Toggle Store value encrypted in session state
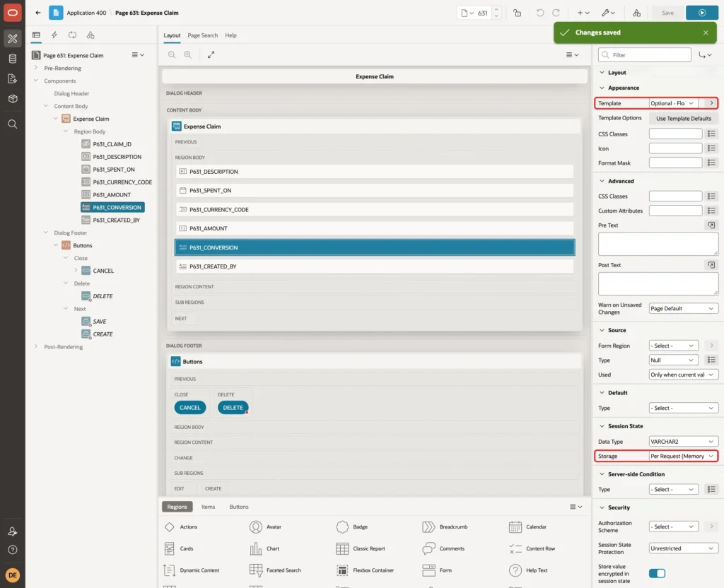This screenshot has height=588, width=724. tap(657, 573)
